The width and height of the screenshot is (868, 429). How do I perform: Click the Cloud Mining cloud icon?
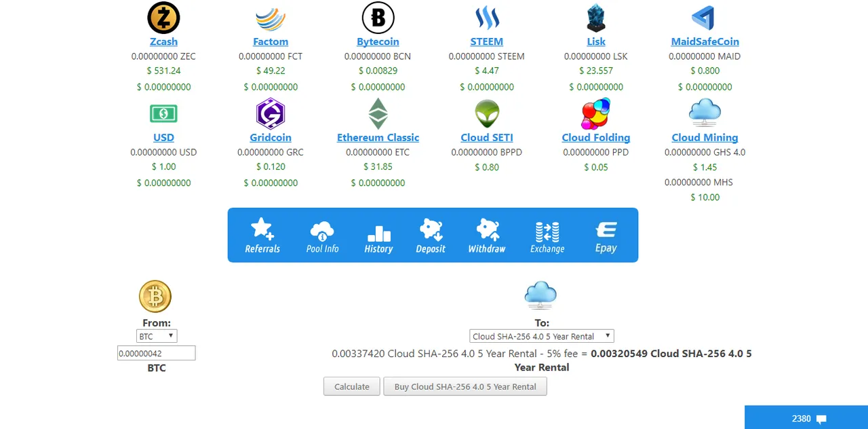(x=705, y=113)
